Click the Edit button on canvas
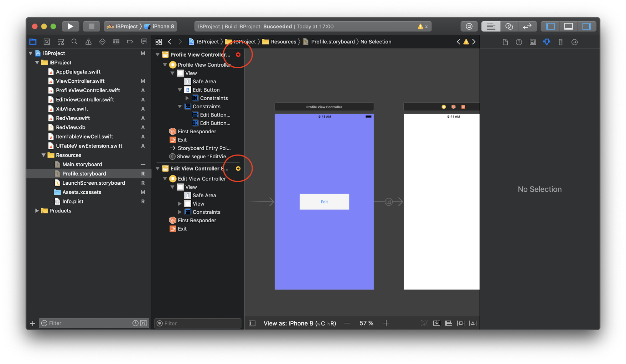Viewport: 626px width, 364px height. pyautogui.click(x=324, y=202)
